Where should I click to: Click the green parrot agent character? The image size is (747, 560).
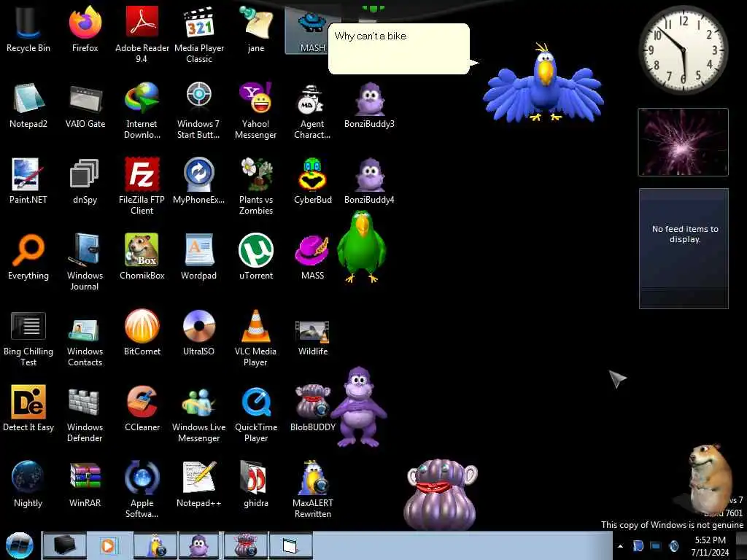(x=362, y=246)
